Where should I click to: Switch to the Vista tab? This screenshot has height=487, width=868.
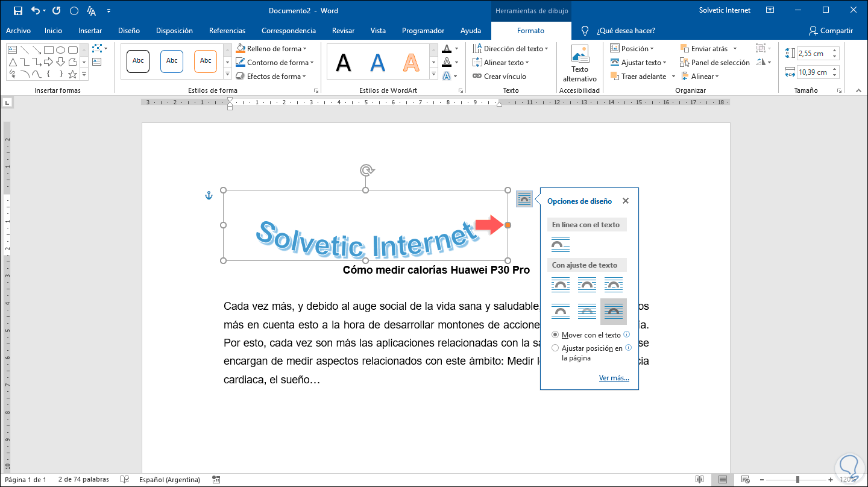pyautogui.click(x=378, y=31)
